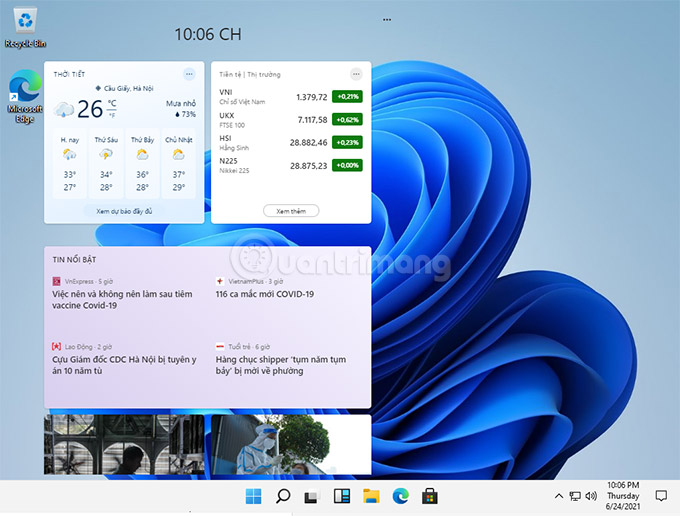The image size is (680, 516).
Task: Click the 1.379,72 VNI value
Action: (311, 97)
